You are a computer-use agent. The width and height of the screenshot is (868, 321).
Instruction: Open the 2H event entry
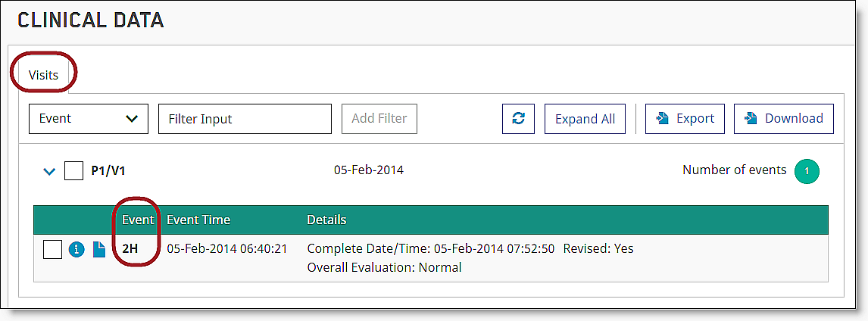click(130, 249)
